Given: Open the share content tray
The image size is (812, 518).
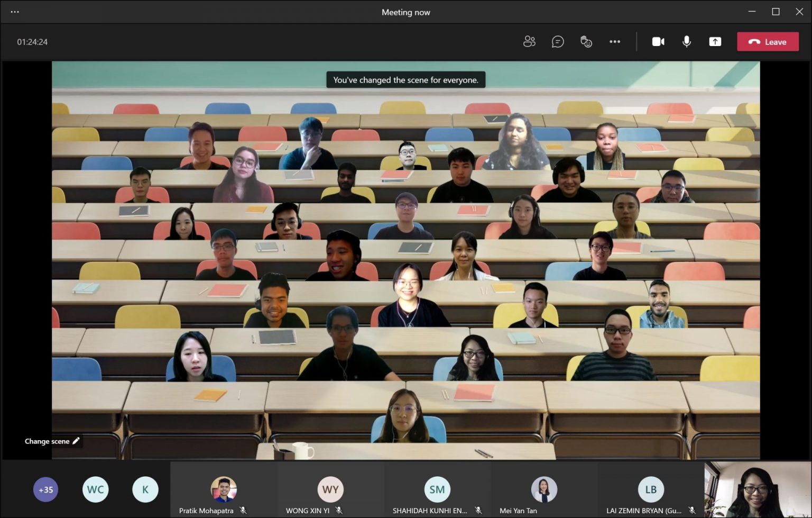Looking at the screenshot, I should [715, 41].
